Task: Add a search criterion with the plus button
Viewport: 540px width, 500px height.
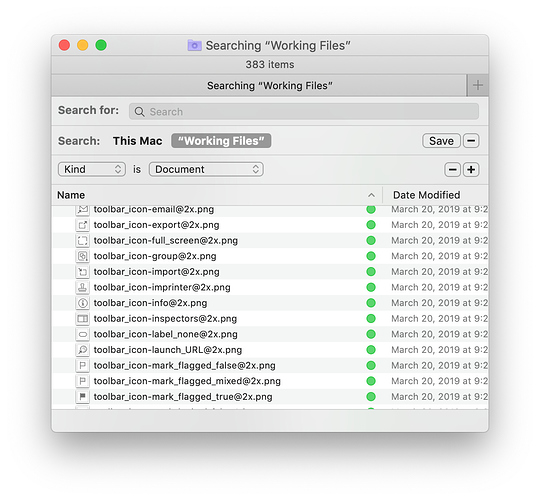Action: (471, 169)
